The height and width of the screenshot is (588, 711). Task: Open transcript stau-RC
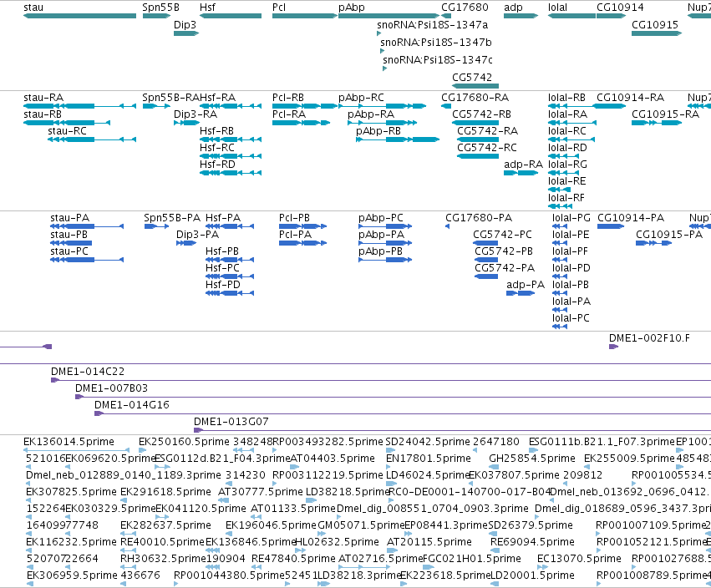click(x=92, y=139)
